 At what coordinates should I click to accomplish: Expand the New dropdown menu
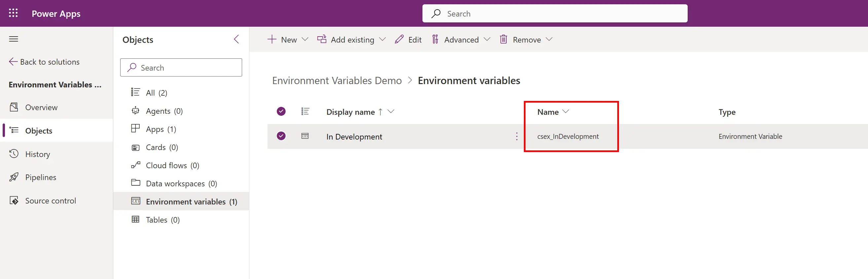[305, 39]
